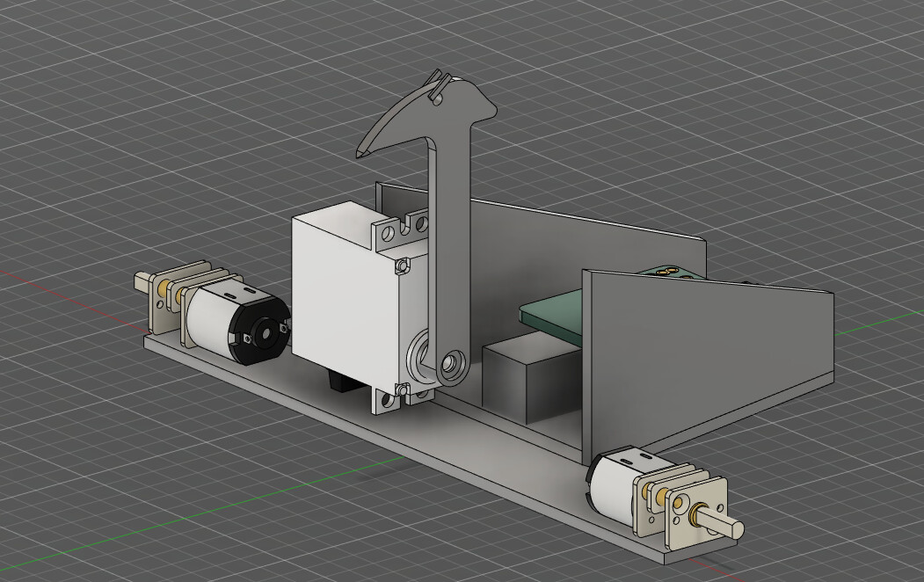Click the hooked tip of the arm
This screenshot has height=582, width=924.
pos(362,150)
